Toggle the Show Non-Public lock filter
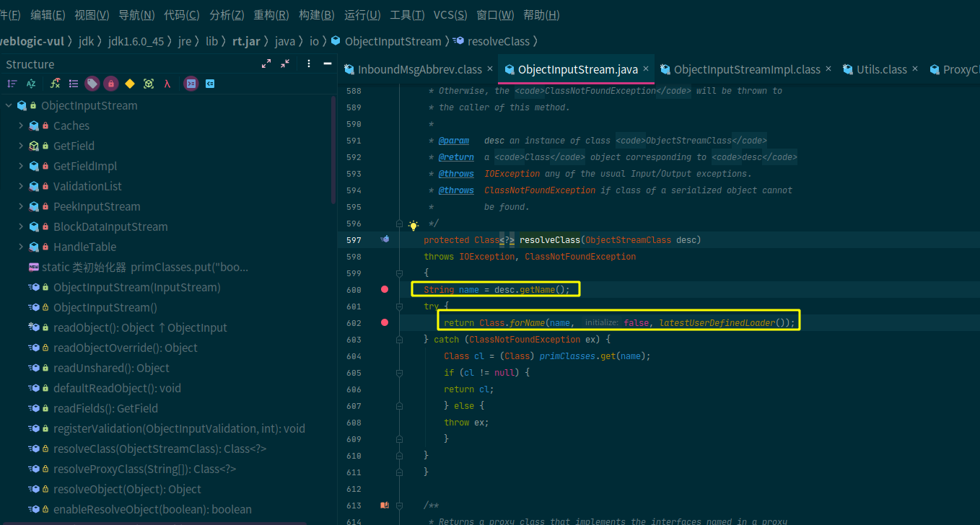This screenshot has width=980, height=525. (x=110, y=84)
